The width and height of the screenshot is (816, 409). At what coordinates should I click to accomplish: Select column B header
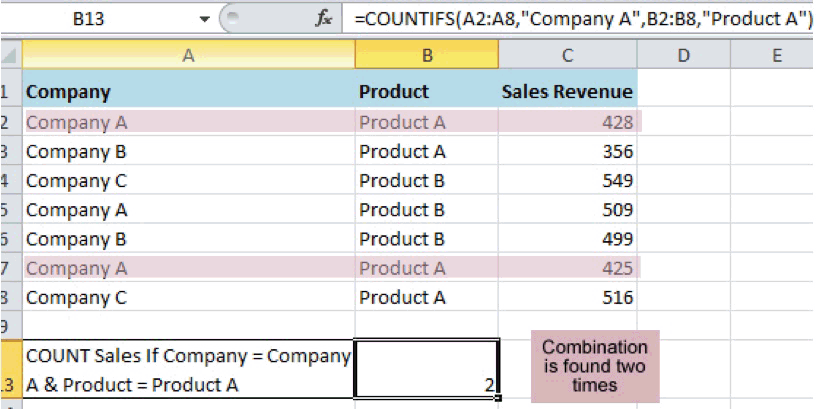[x=426, y=57]
